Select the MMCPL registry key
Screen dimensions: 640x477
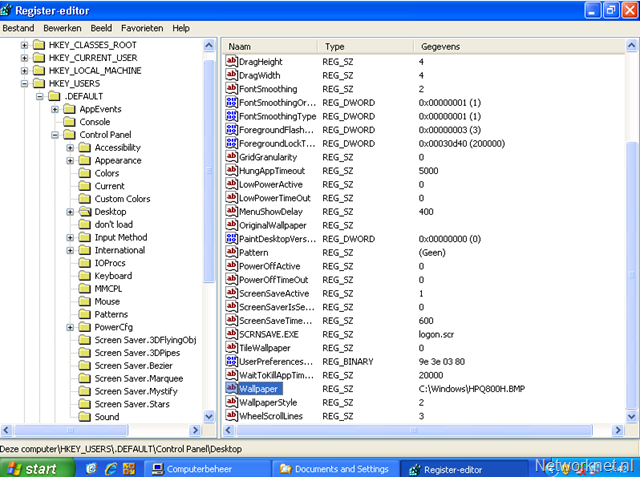pyautogui.click(x=108, y=289)
